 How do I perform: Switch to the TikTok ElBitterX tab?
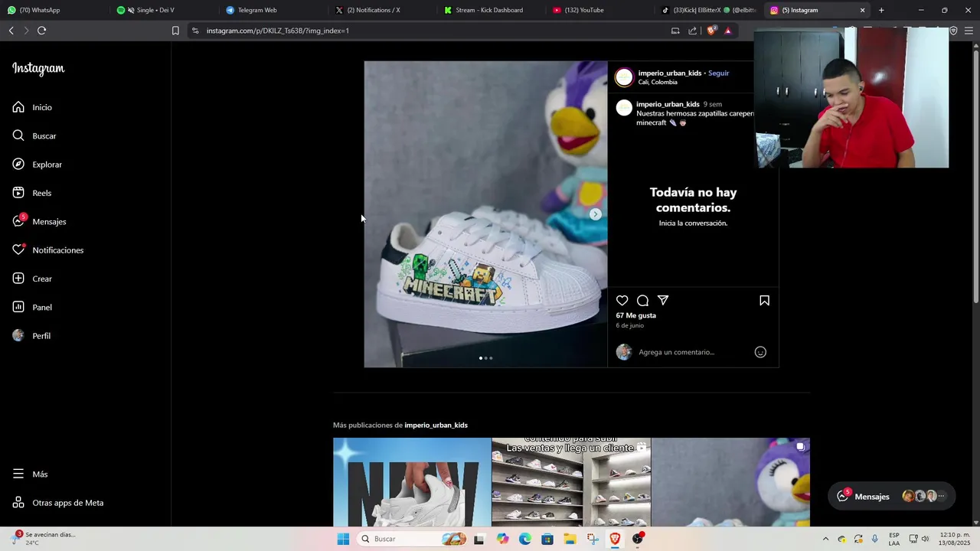tap(709, 10)
